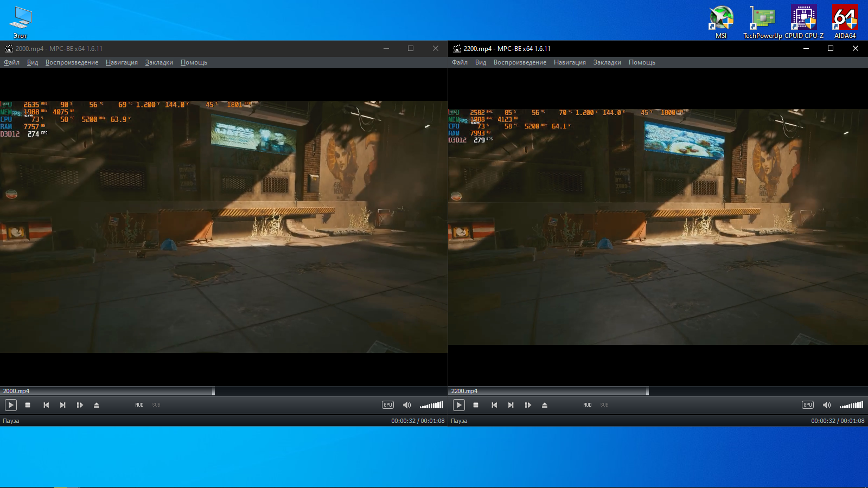868x488 pixels.
Task: Adjust the volume slider in 2200.mp4 player
Action: tap(851, 405)
